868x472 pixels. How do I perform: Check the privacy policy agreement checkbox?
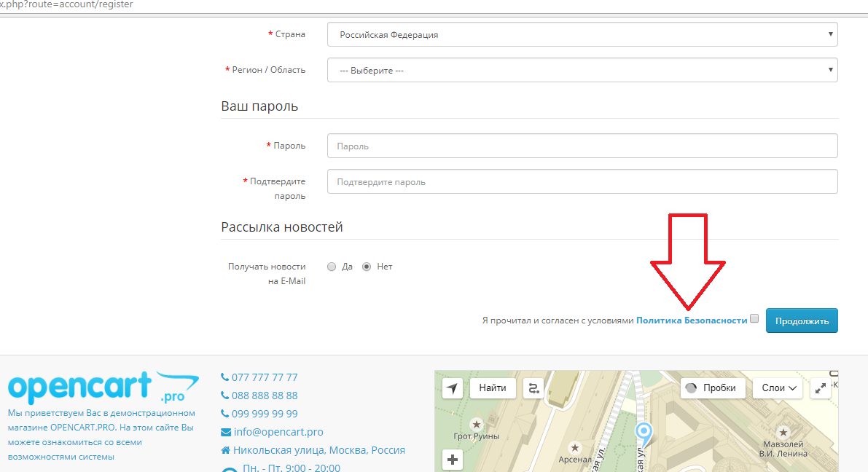pyautogui.click(x=754, y=318)
